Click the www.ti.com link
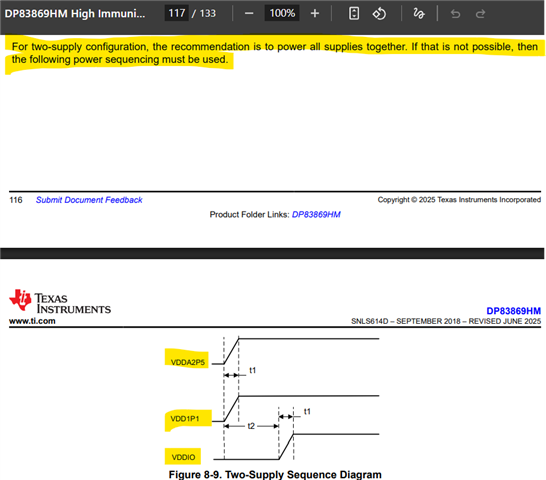The image size is (546, 480). [32, 321]
